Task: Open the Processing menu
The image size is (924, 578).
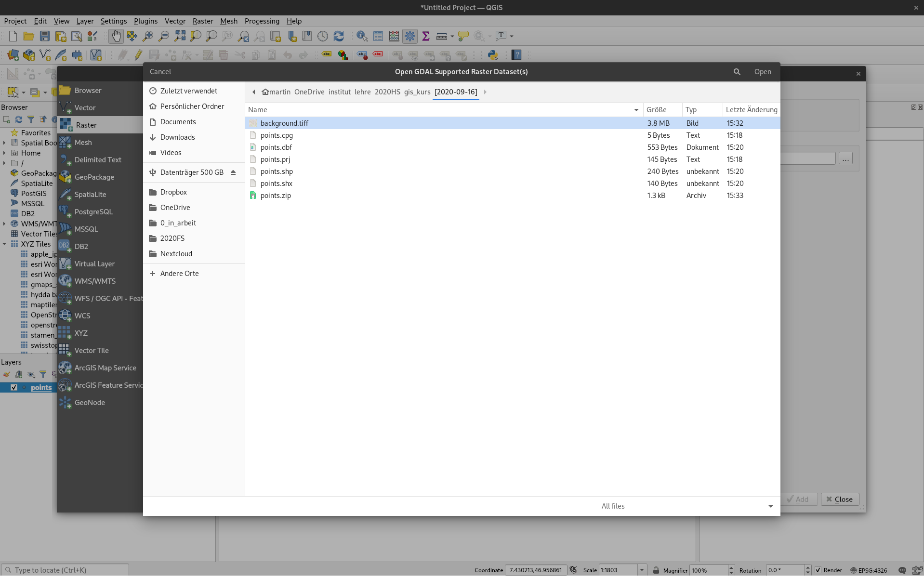Action: 262,21
